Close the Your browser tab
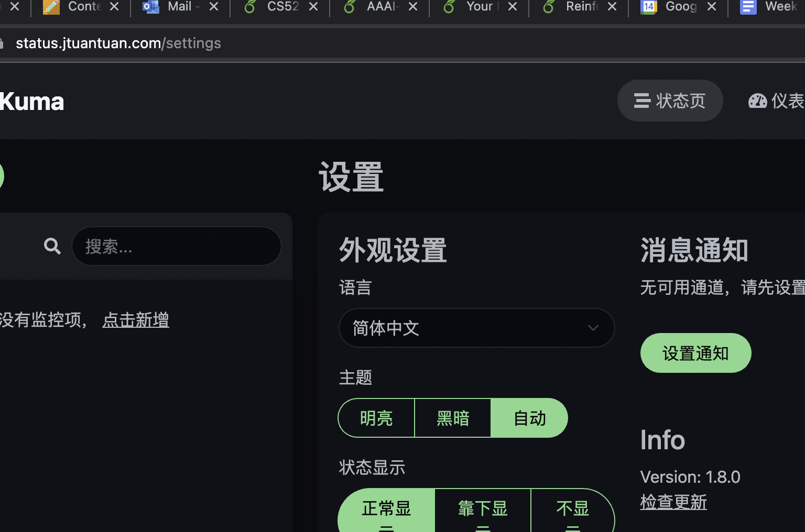This screenshot has width=805, height=532. pos(513,7)
